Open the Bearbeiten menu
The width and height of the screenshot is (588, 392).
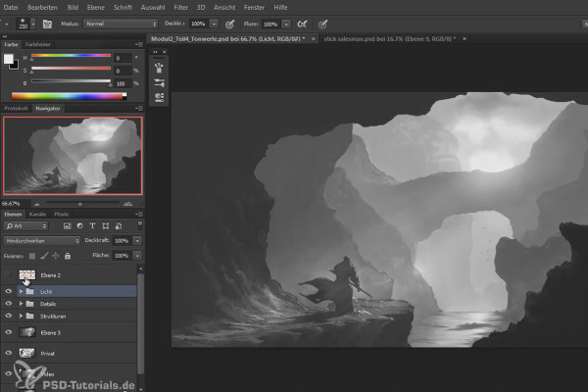(x=42, y=7)
